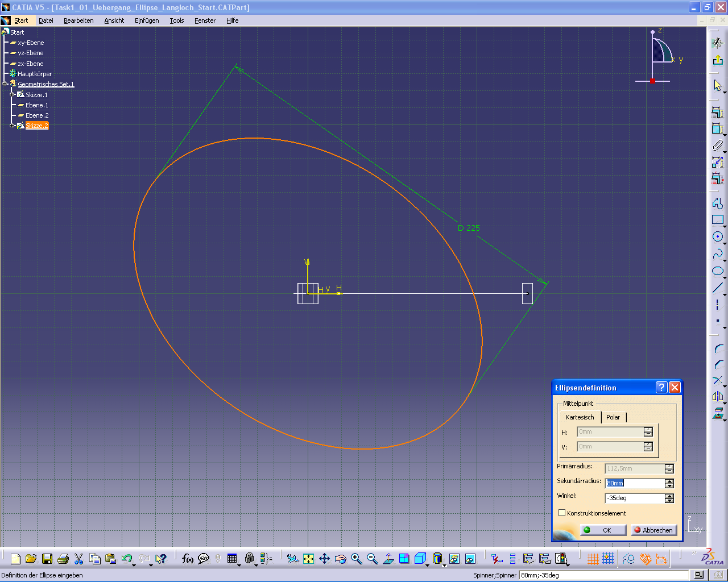Open the Einfügen menu
This screenshot has height=582, width=728.
[147, 20]
